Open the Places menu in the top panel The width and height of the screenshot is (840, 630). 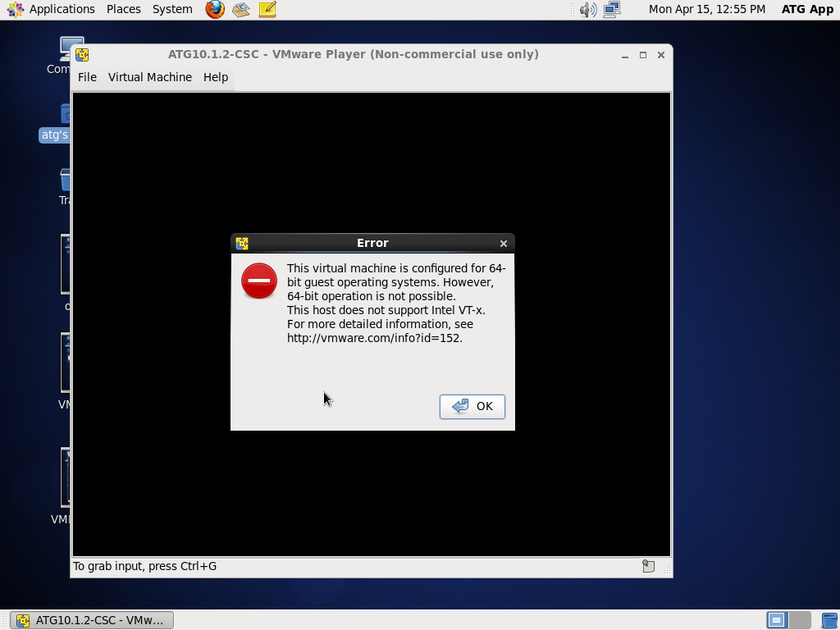click(x=123, y=9)
